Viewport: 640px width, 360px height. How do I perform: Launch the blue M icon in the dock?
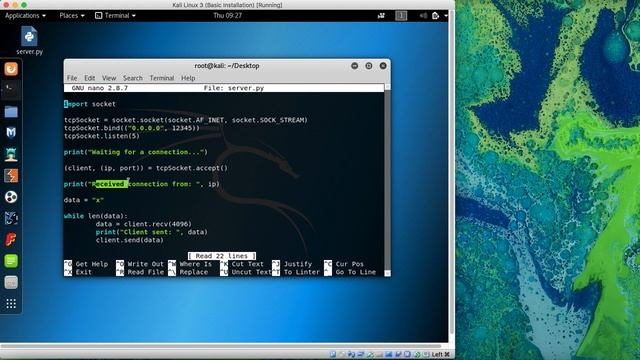click(11, 133)
